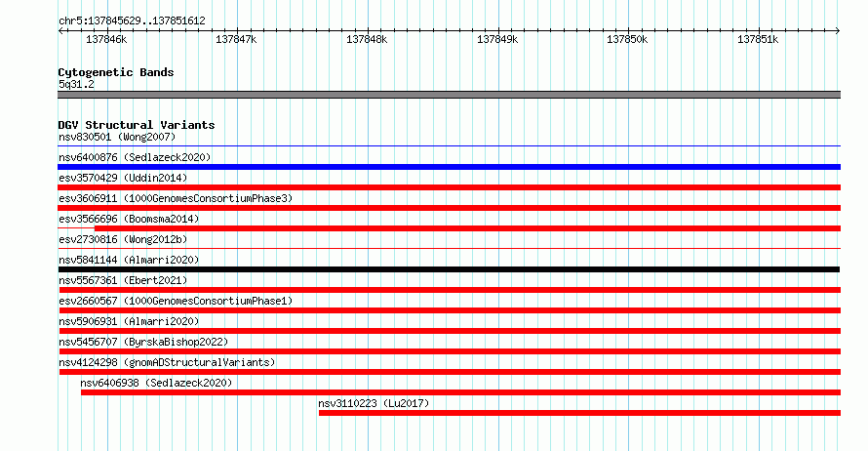Click the red bar of esv3570429

point(449,187)
